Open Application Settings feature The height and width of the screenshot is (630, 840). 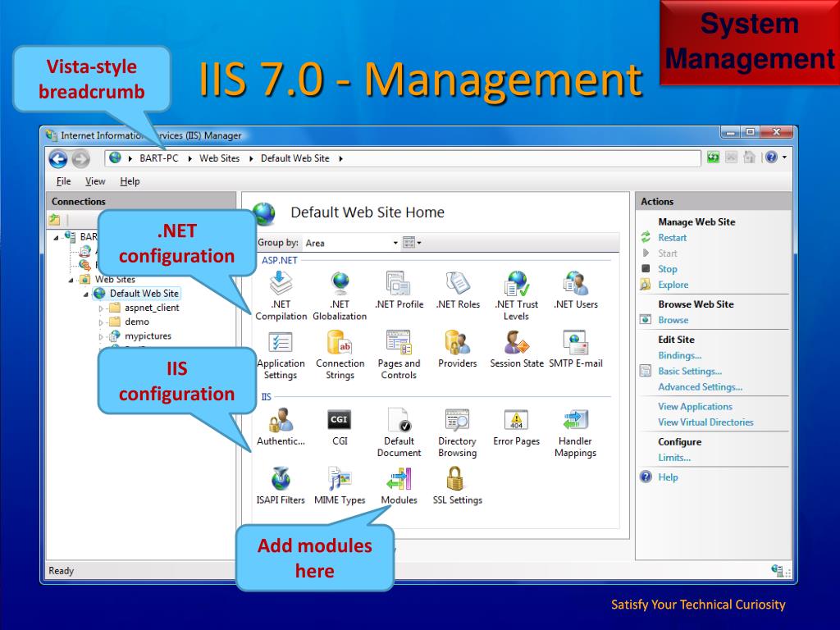281,354
